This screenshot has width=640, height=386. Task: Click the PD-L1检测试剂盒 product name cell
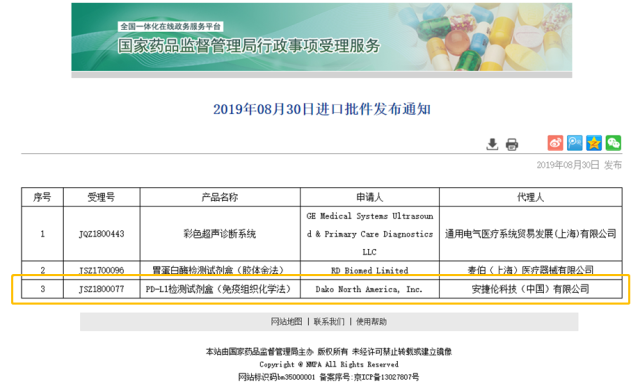[x=220, y=289]
